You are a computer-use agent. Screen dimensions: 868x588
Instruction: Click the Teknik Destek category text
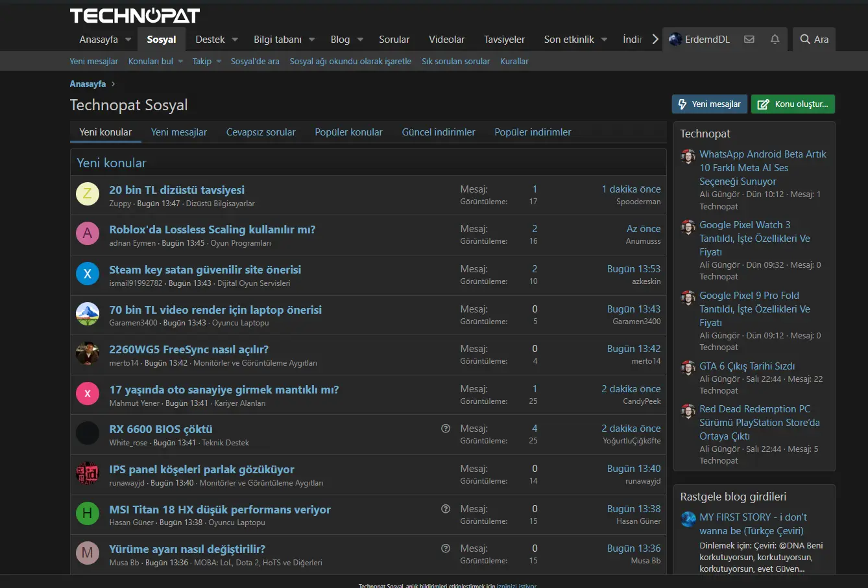[x=226, y=443]
